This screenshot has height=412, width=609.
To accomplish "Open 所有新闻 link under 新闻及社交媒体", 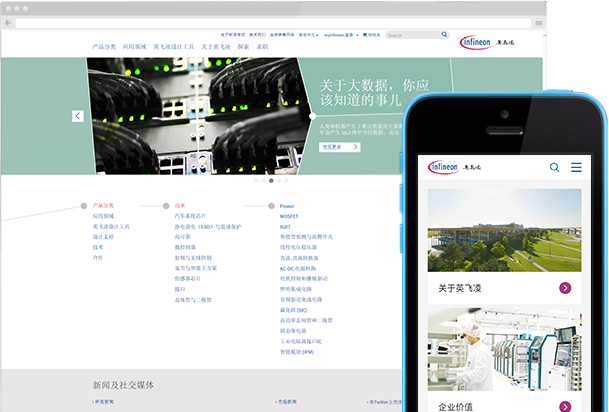I will (103, 402).
